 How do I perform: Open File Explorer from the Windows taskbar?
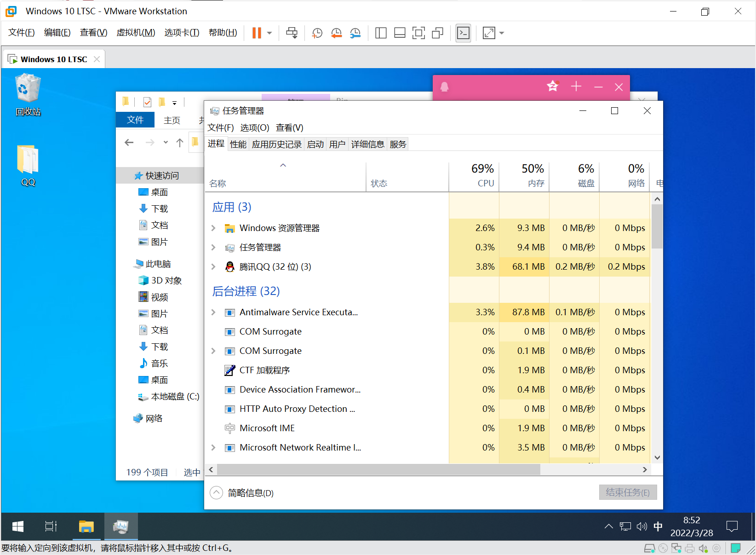86,526
